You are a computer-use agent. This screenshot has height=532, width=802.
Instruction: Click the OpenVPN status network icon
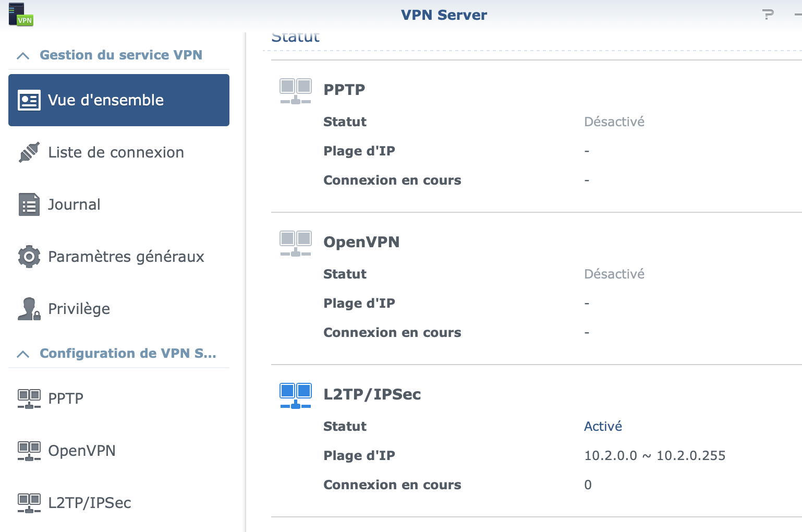296,244
